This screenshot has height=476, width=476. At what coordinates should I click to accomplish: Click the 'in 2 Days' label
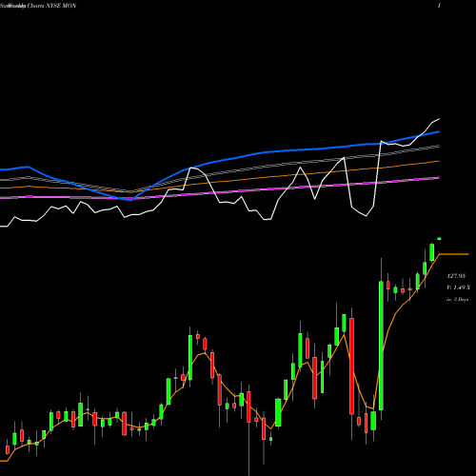pyautogui.click(x=457, y=299)
